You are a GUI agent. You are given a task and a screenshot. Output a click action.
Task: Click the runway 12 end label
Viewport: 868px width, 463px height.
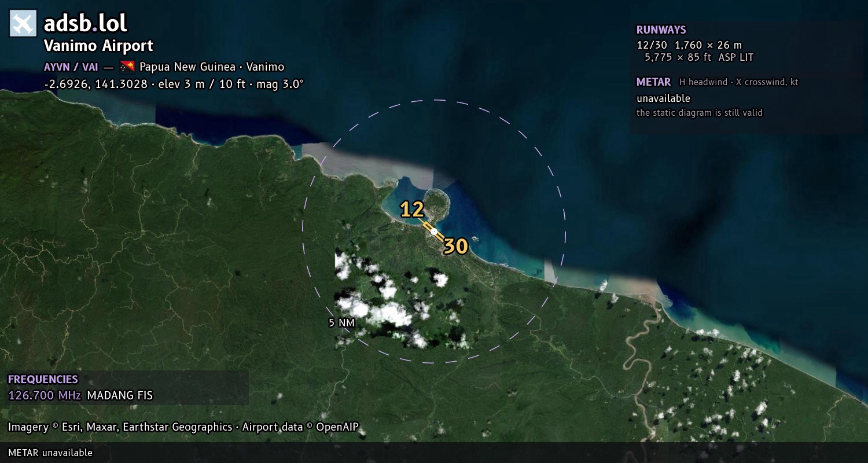click(x=413, y=210)
